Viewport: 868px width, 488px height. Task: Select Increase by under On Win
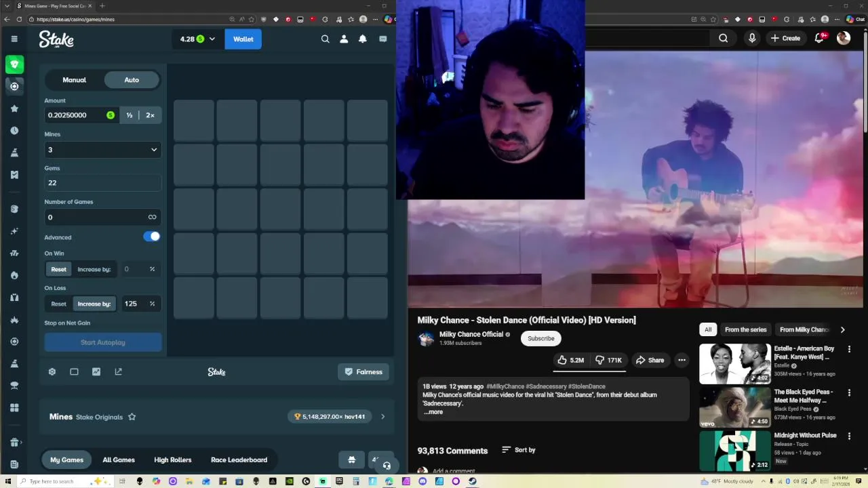[94, 269]
